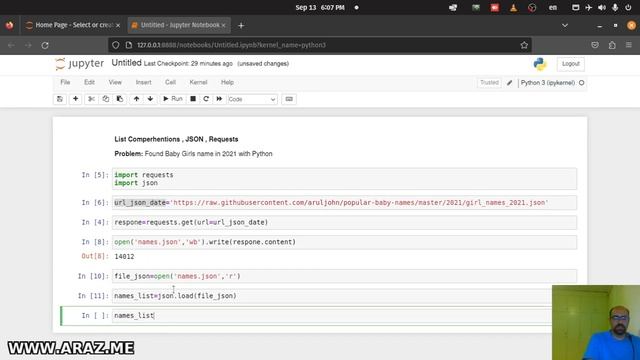Open the Cell menu in Jupyter

[x=170, y=82]
